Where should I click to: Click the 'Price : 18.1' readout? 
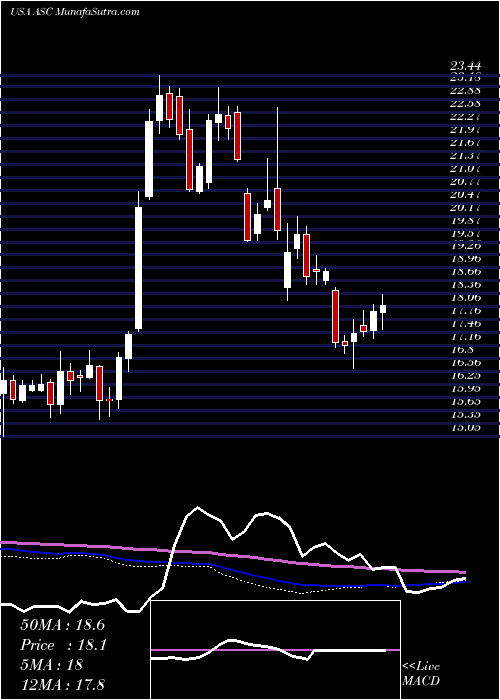[62, 645]
